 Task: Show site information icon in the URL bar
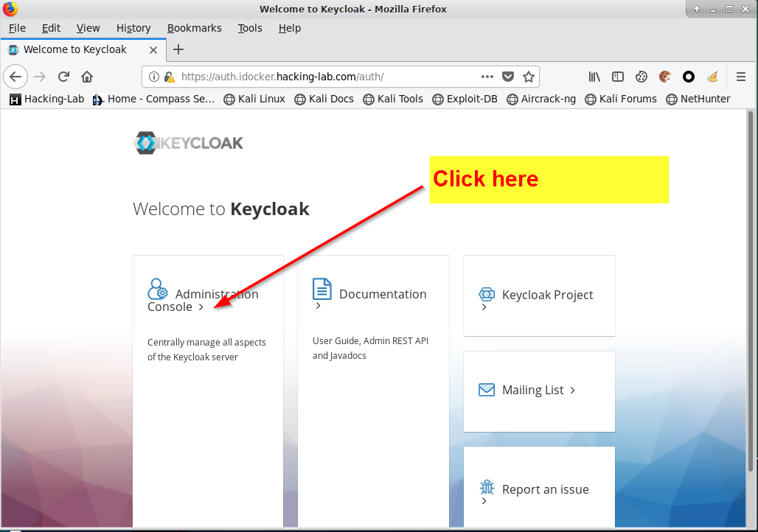click(x=153, y=77)
